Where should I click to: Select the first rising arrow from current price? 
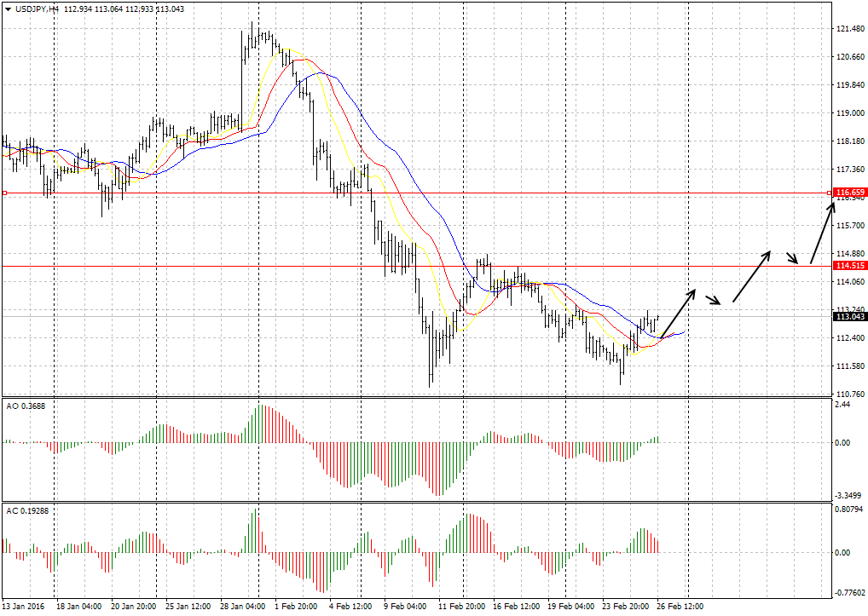[x=679, y=311]
